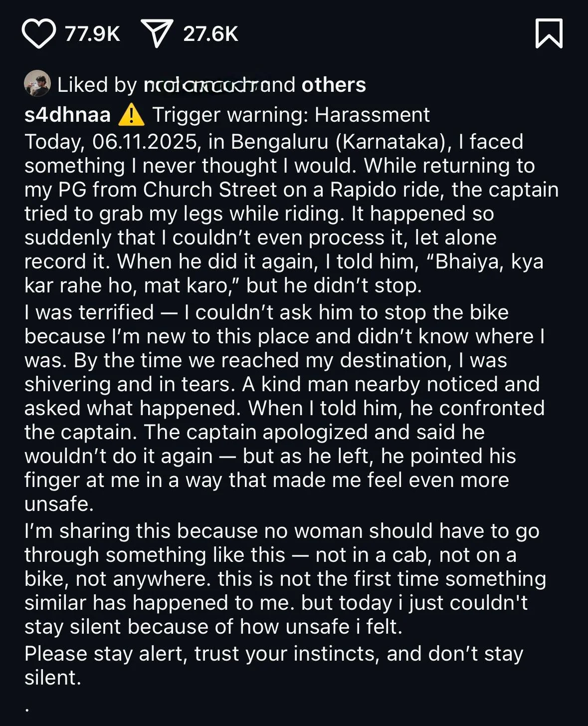Select the Trigger warning: Harassment text
Screen dimensions: 588x726
291,115
